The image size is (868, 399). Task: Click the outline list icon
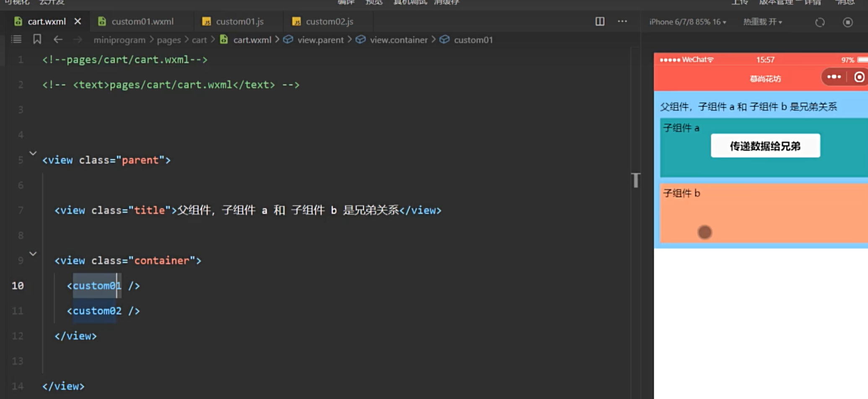[x=16, y=39]
